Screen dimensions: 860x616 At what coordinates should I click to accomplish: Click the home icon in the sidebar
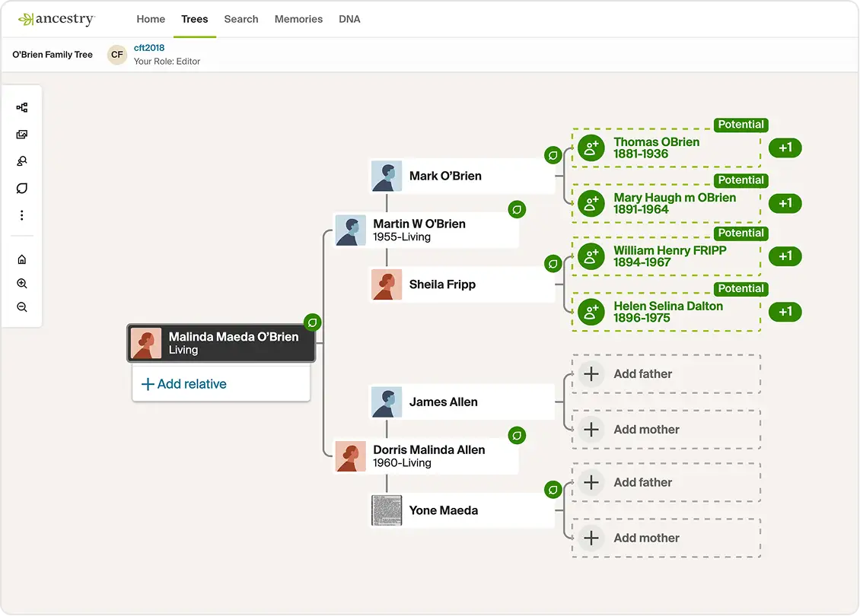pyautogui.click(x=22, y=259)
